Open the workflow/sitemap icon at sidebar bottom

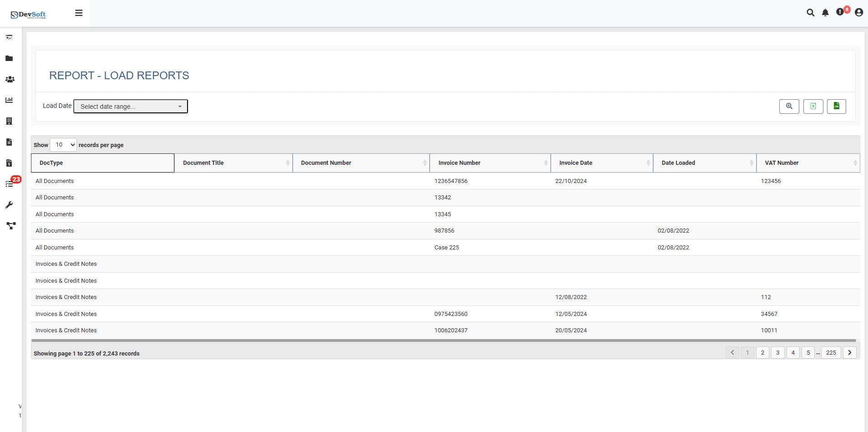point(10,226)
